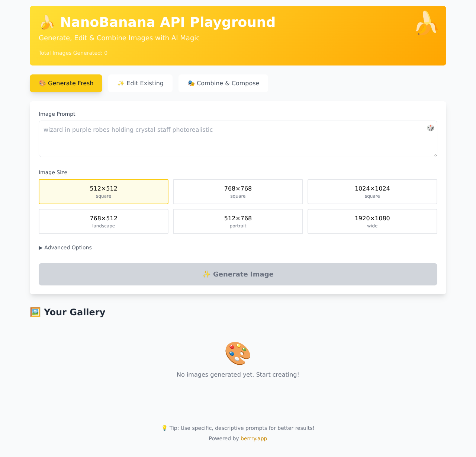476x457 pixels.
Task: Click the lightbulb tip icon in footer
Action: 164,428
